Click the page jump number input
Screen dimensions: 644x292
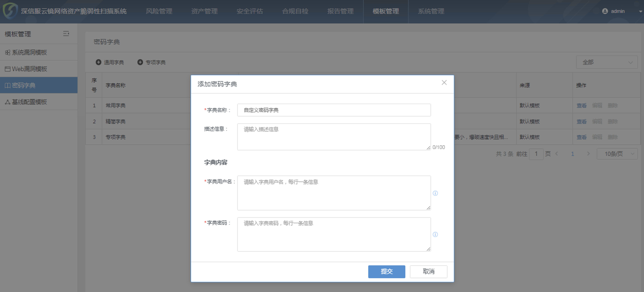tap(536, 154)
